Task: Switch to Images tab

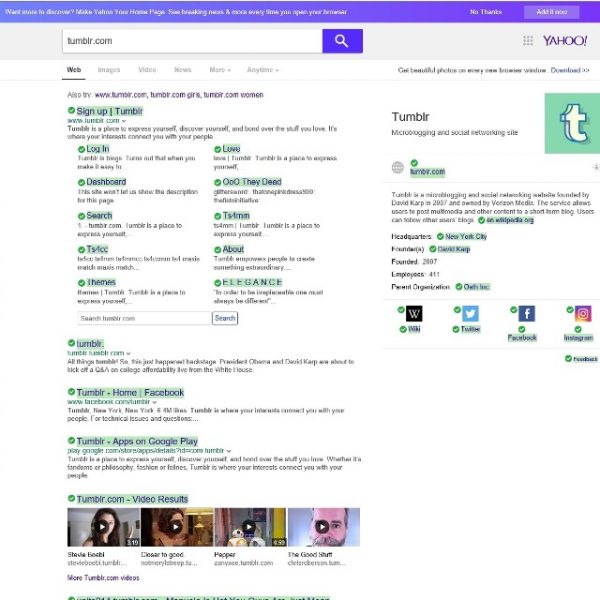Action: 109,70
